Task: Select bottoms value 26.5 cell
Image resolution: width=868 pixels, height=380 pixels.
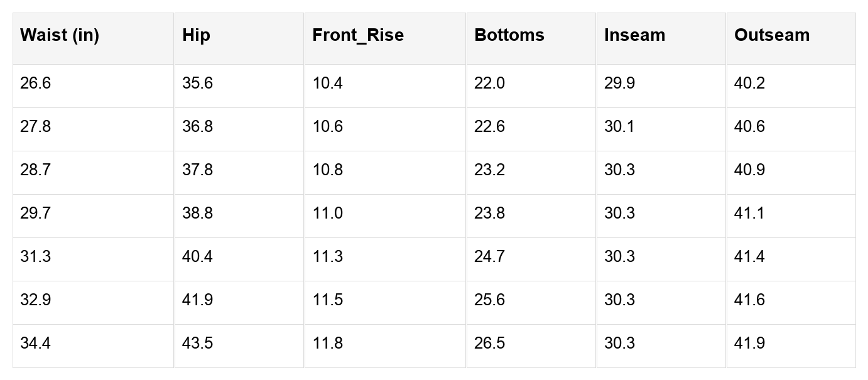Action: point(531,346)
